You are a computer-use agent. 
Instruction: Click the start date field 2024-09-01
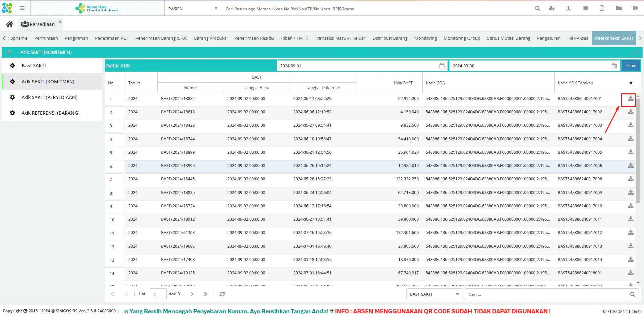coord(358,66)
